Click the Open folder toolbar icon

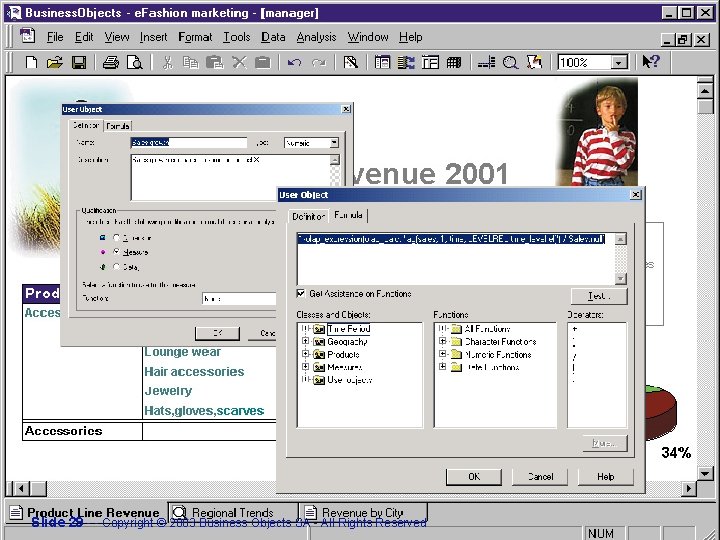(55, 62)
